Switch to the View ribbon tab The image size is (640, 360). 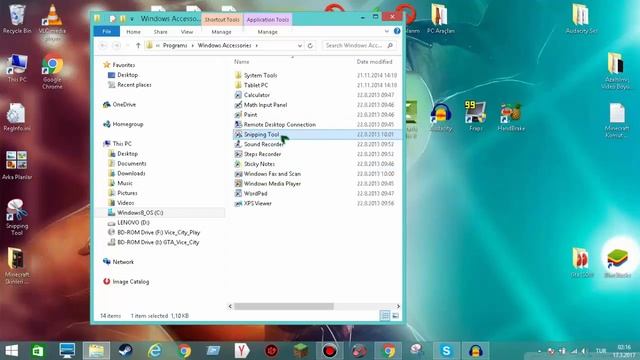tap(187, 31)
